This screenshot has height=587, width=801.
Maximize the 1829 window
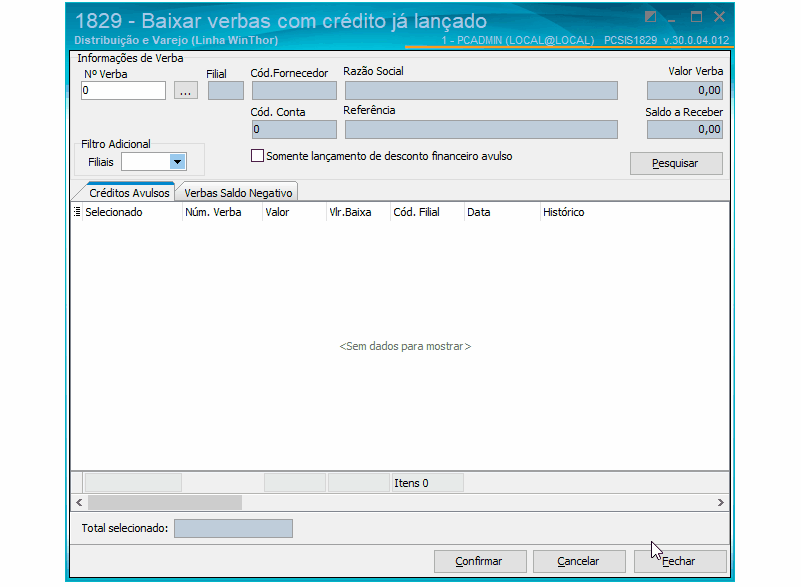tap(696, 17)
